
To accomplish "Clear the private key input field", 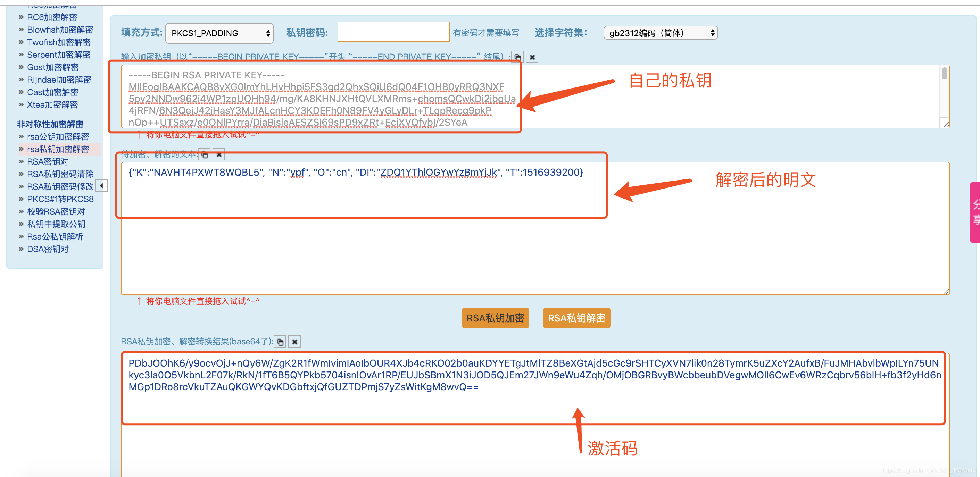I will (x=532, y=57).
